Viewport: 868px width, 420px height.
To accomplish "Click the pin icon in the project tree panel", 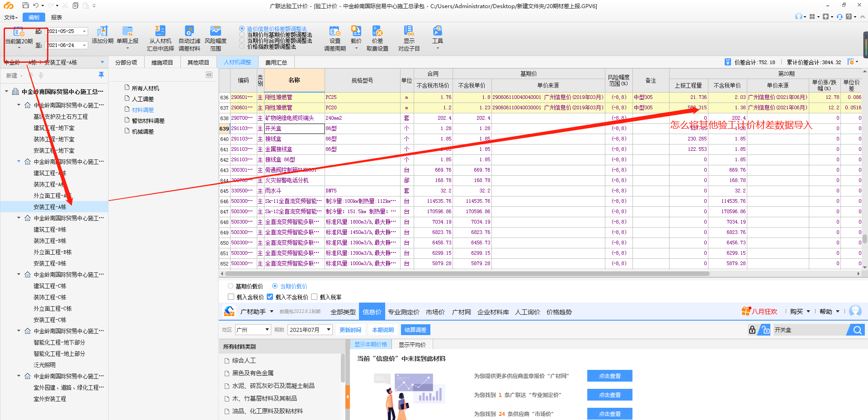I will coord(101,75).
